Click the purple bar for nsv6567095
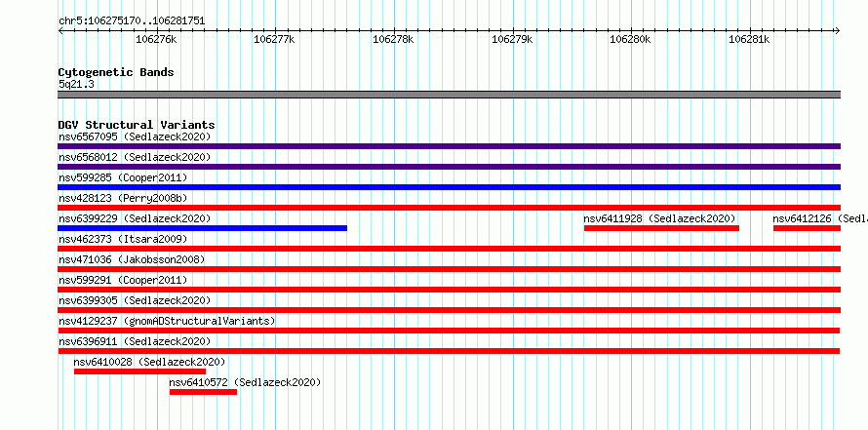 tap(449, 146)
